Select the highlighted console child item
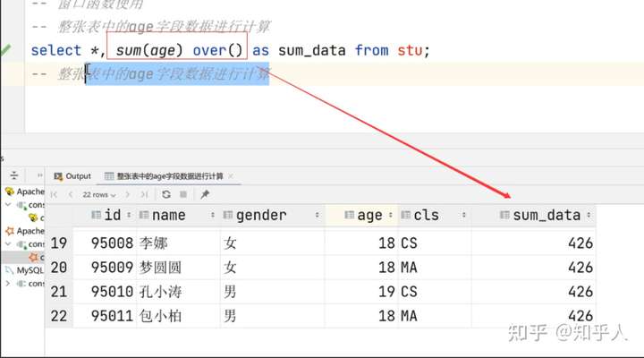The image size is (644, 358). (x=36, y=257)
